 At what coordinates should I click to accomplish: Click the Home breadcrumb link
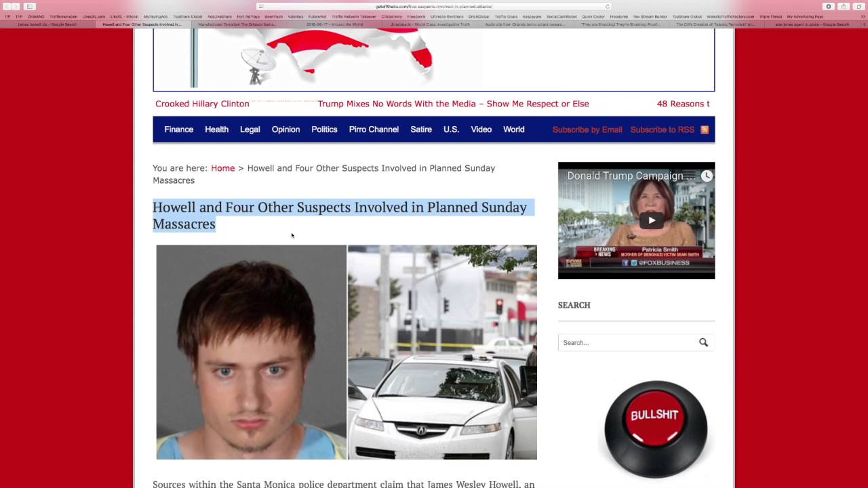click(x=222, y=168)
